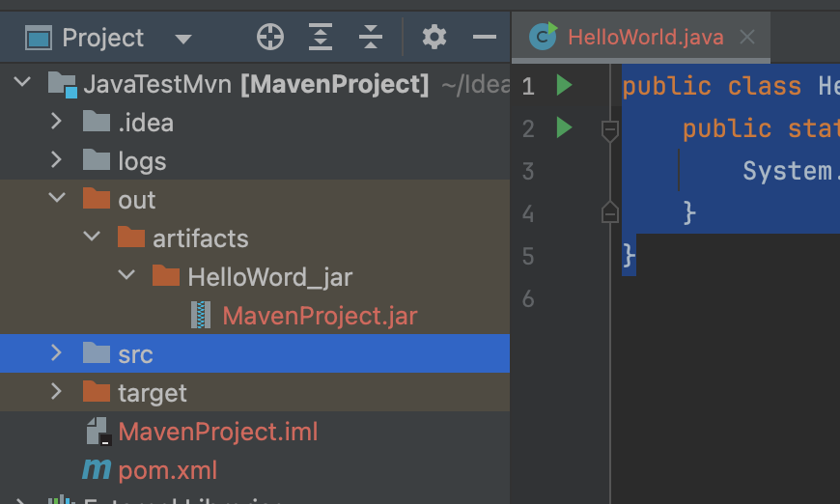Click the Project tool window icon
The image size is (840, 504).
point(39,38)
